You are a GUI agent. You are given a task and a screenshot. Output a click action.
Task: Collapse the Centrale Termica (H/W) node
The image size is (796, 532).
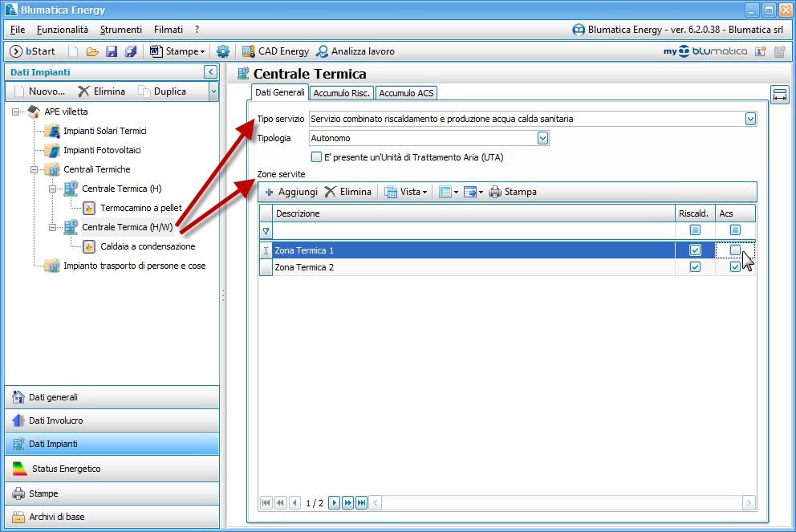coord(52,227)
